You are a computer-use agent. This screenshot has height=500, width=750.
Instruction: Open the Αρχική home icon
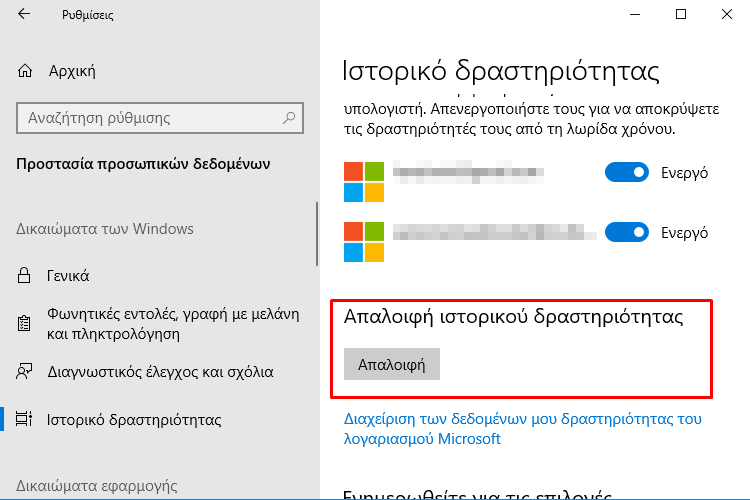point(25,71)
